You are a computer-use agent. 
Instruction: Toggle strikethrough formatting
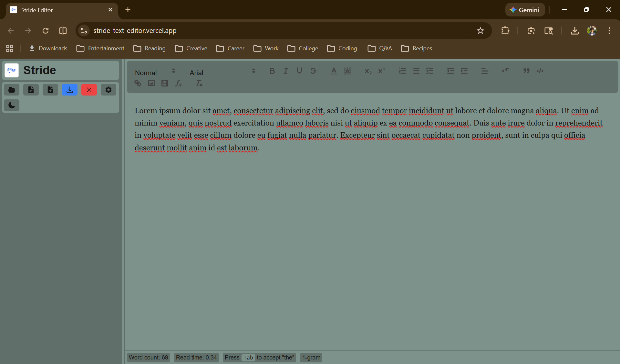point(313,71)
